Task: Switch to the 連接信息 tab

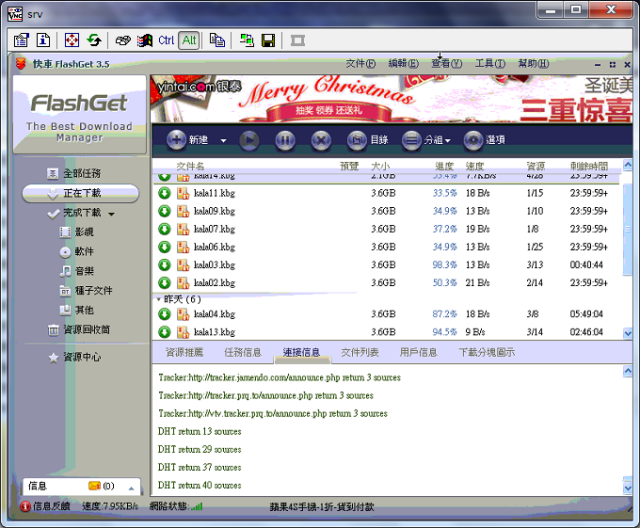Action: click(302, 352)
